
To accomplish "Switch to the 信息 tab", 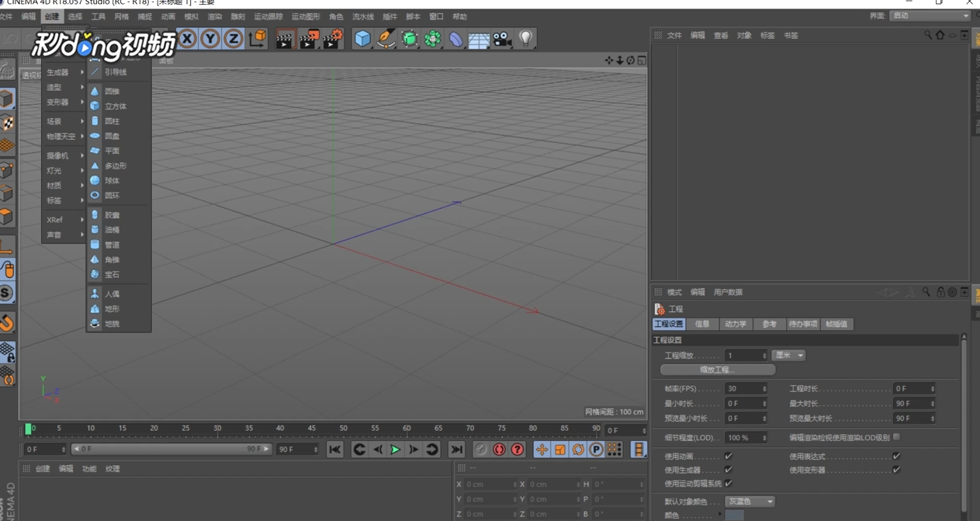I will point(702,324).
